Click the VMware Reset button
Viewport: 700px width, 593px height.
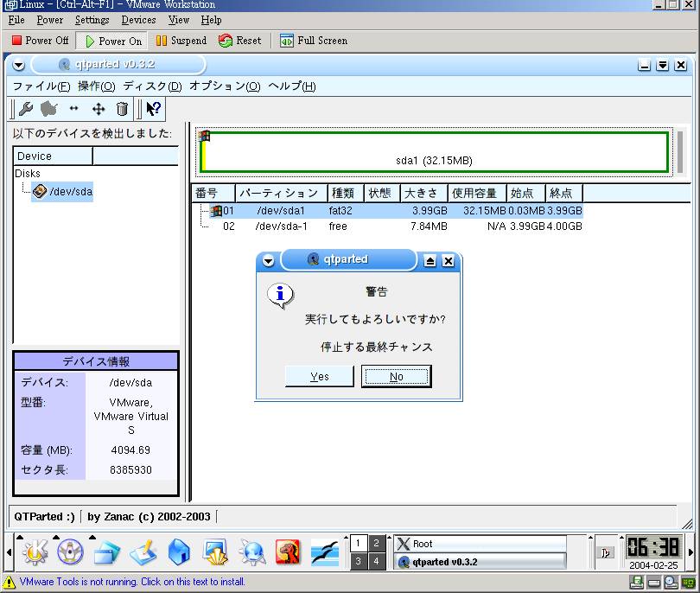click(x=240, y=41)
